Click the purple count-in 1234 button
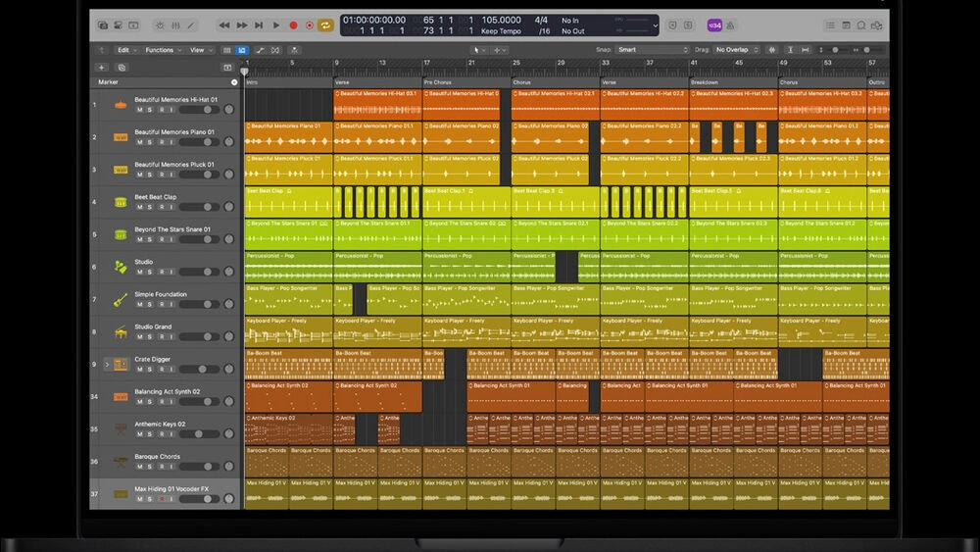The width and height of the screenshot is (980, 552). pyautogui.click(x=715, y=25)
